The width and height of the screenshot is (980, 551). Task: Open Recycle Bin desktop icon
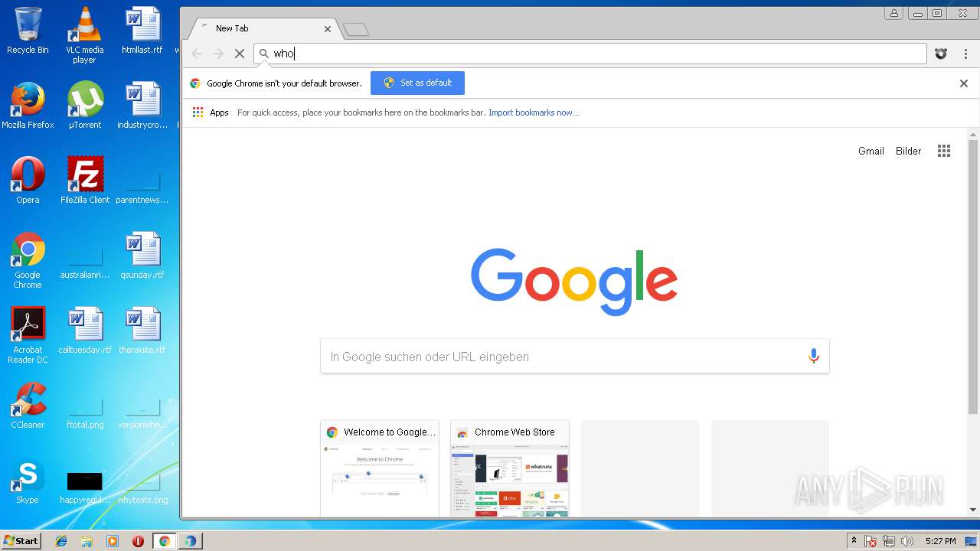pos(28,31)
